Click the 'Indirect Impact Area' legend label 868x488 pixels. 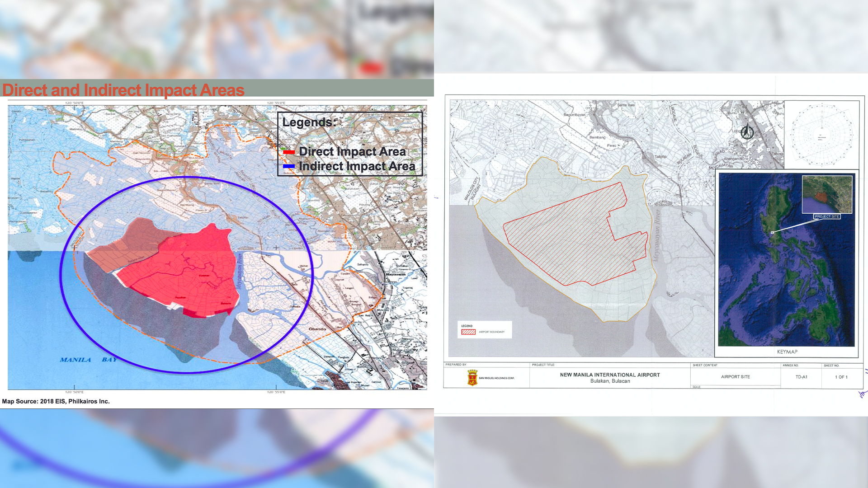pos(357,166)
